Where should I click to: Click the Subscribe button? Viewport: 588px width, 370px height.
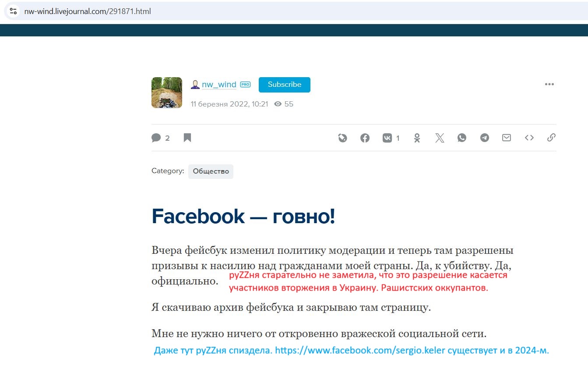click(x=285, y=85)
